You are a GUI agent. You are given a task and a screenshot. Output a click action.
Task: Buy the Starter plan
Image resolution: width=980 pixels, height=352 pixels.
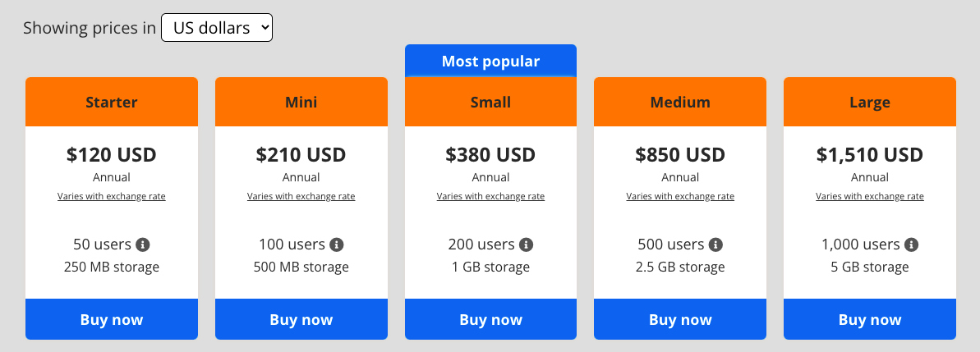pos(112,319)
